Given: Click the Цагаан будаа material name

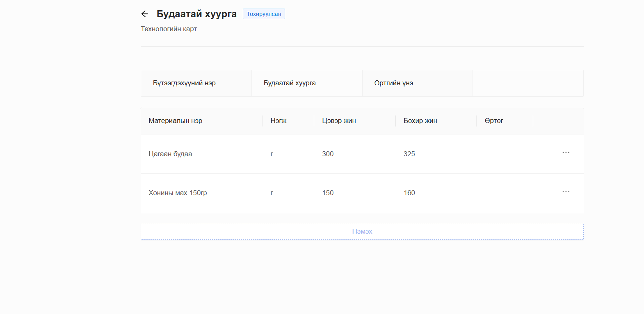Looking at the screenshot, I should (x=170, y=154).
